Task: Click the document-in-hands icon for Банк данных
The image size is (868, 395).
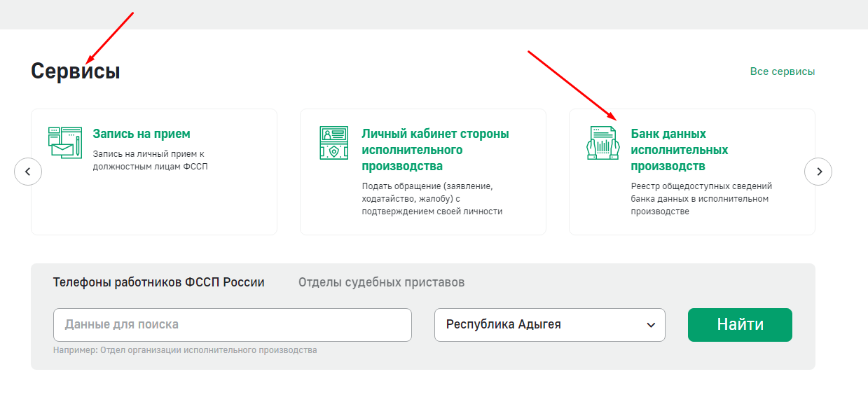Action: pyautogui.click(x=603, y=143)
